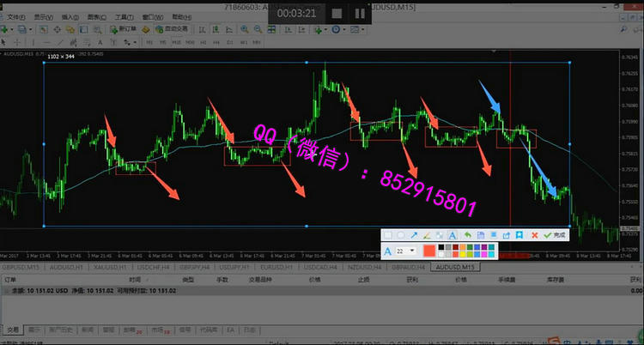Click 完成 to finish the screenshot

click(x=555, y=234)
